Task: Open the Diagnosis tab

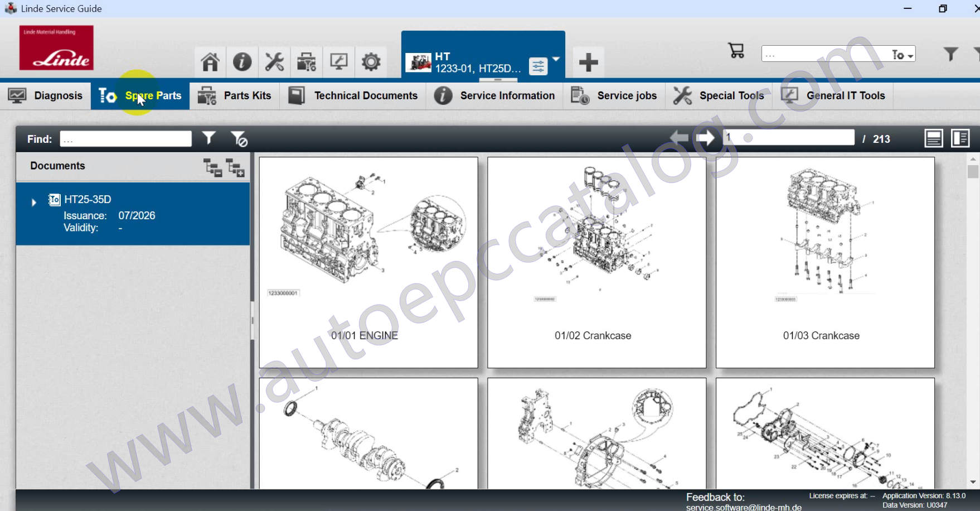Action: tap(45, 95)
